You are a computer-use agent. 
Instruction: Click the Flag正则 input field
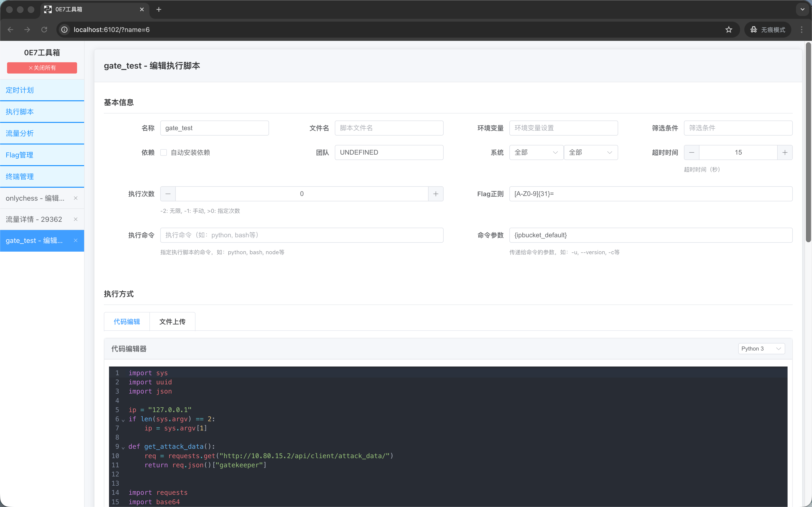point(650,194)
